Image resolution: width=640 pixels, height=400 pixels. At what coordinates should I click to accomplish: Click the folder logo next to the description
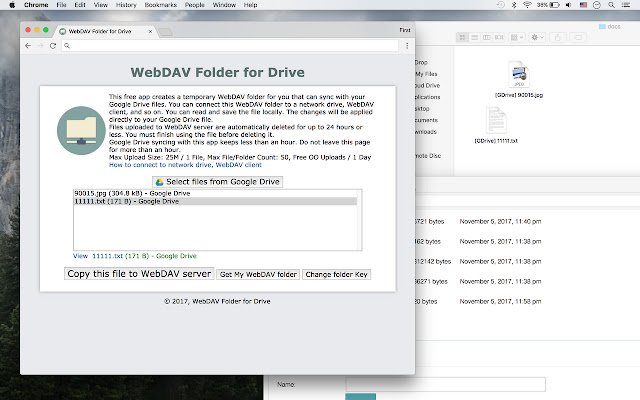click(81, 131)
